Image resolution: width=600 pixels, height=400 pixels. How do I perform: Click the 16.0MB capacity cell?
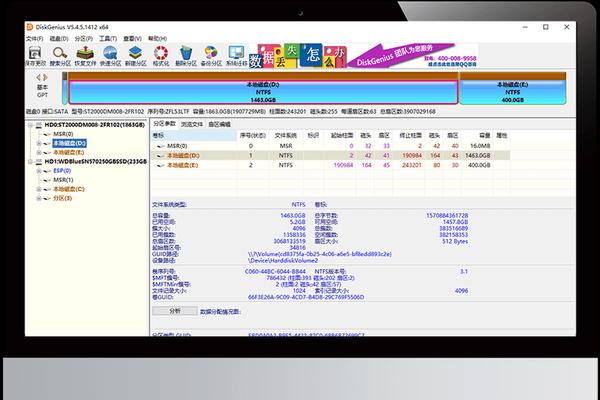coord(480,146)
